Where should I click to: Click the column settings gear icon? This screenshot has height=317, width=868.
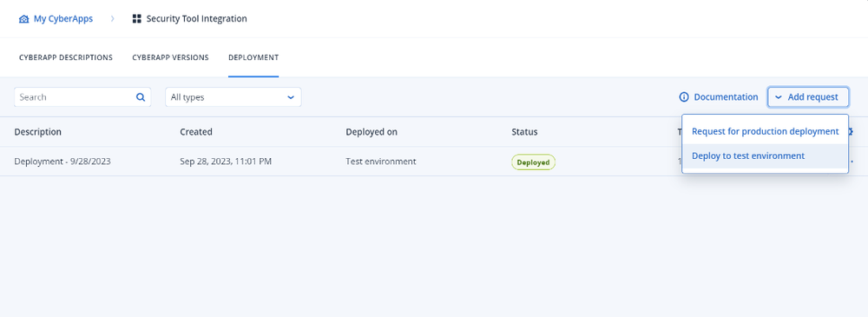[851, 132]
